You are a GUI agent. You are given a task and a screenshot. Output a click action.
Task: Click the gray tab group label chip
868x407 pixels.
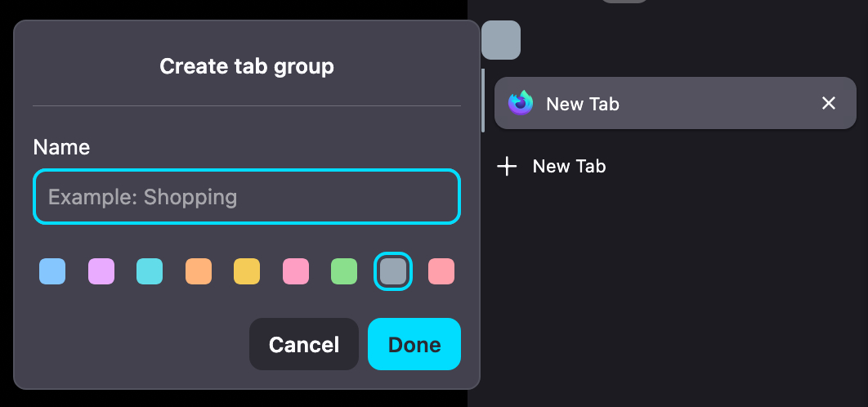click(x=501, y=40)
